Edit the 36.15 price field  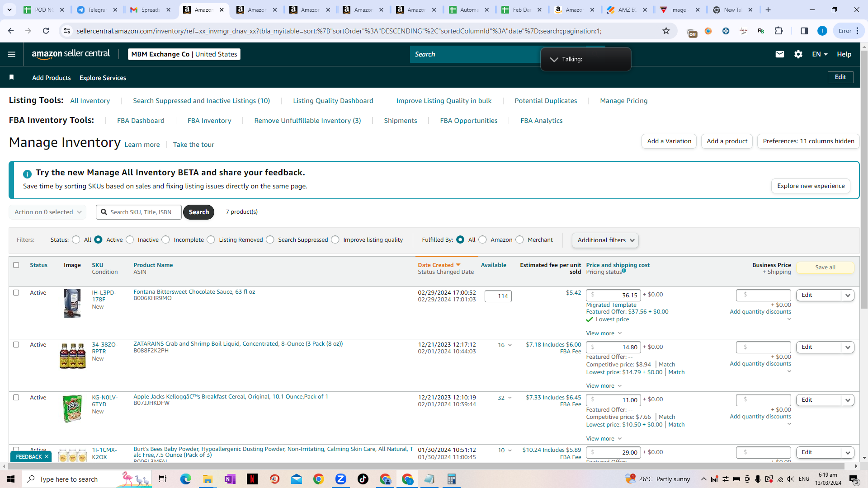click(613, 296)
